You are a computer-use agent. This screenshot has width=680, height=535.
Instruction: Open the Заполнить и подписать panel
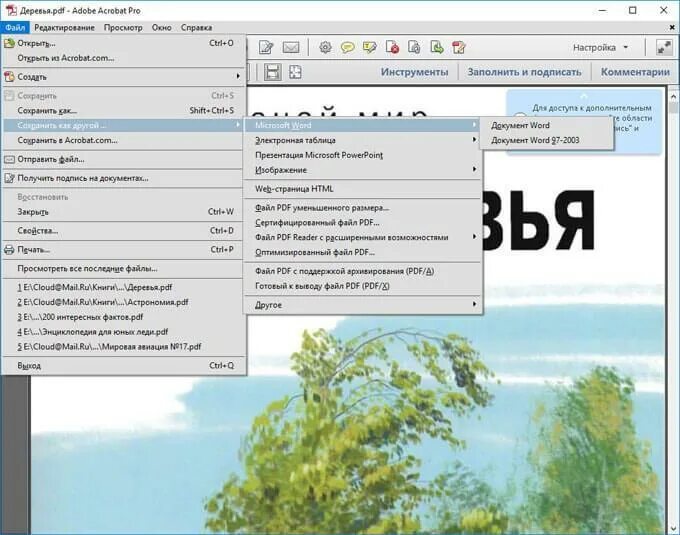tap(524, 72)
